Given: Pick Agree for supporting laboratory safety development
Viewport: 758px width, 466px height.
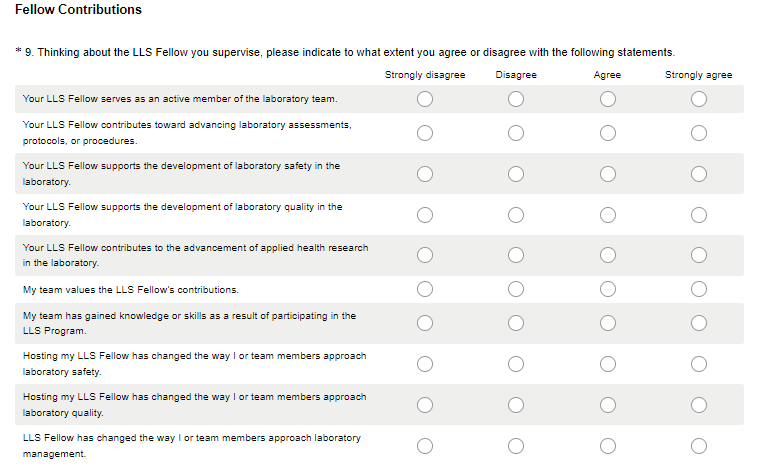Looking at the screenshot, I should pyautogui.click(x=607, y=174).
